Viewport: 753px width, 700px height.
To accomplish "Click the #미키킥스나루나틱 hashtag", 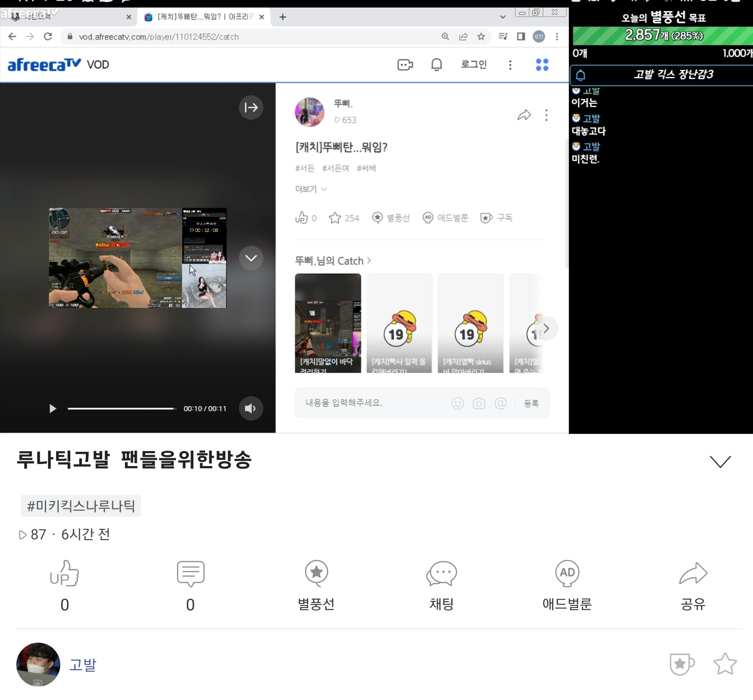I will tap(81, 506).
